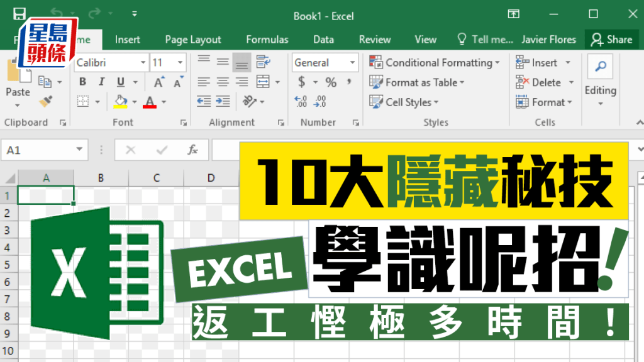The width and height of the screenshot is (644, 362).
Task: Click the Wrap Text icon
Action: 264,62
